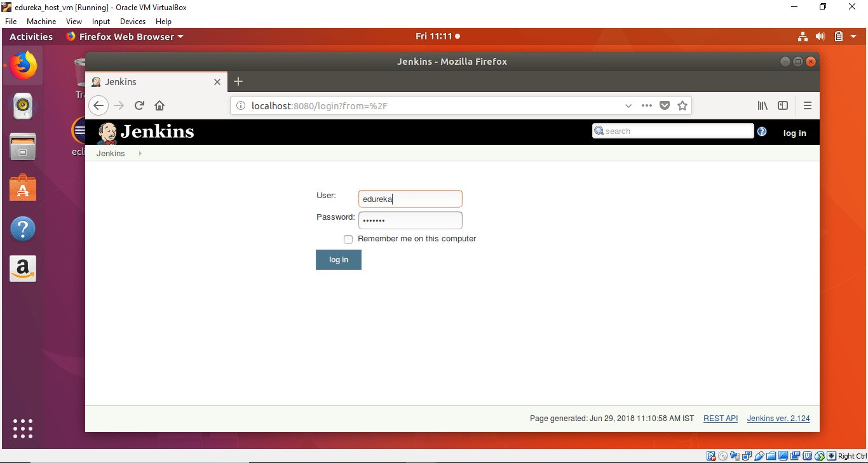Focus the Password input field

[410, 220]
